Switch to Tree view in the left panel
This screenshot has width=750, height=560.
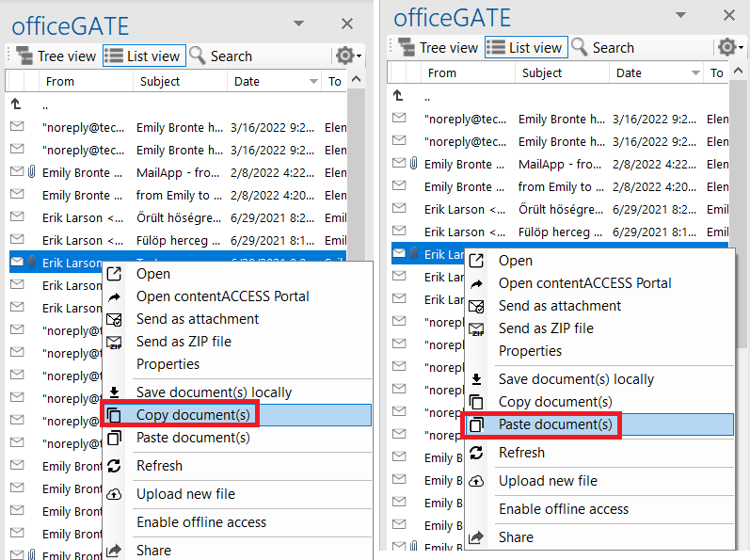click(56, 56)
